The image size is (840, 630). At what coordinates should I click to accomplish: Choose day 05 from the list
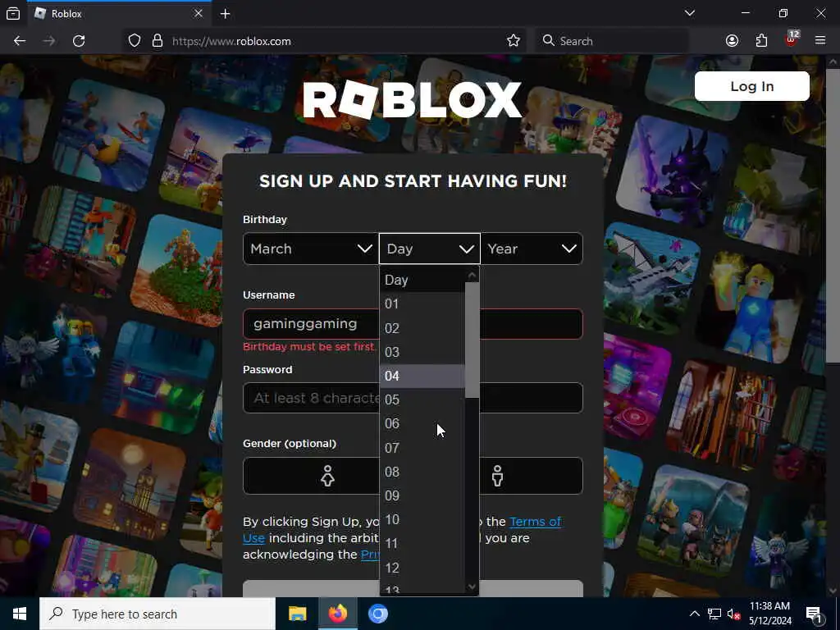(x=422, y=399)
